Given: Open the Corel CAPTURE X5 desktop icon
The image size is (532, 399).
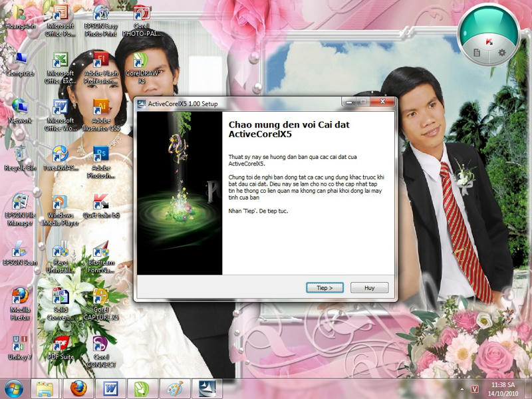Looking at the screenshot, I should (100, 296).
